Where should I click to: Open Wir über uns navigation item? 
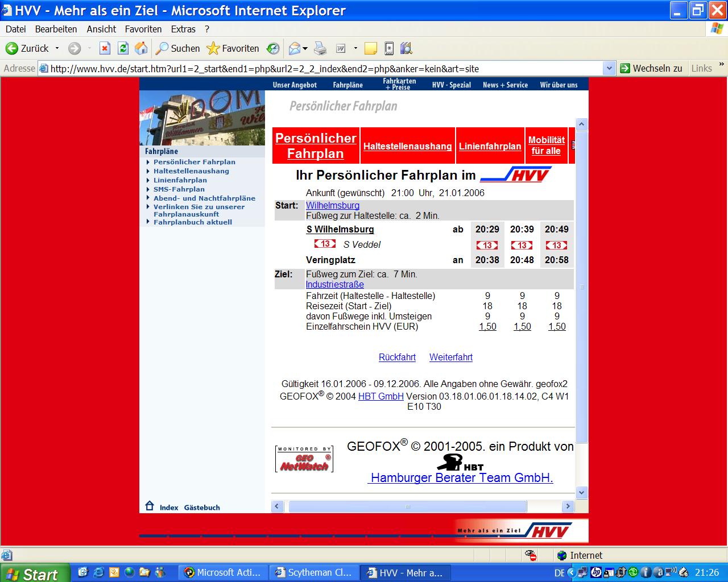[x=559, y=85]
